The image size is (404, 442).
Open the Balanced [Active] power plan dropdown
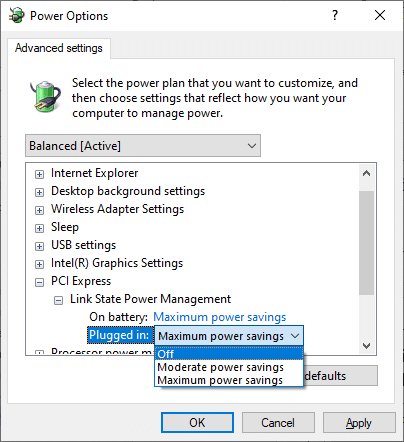tap(143, 146)
